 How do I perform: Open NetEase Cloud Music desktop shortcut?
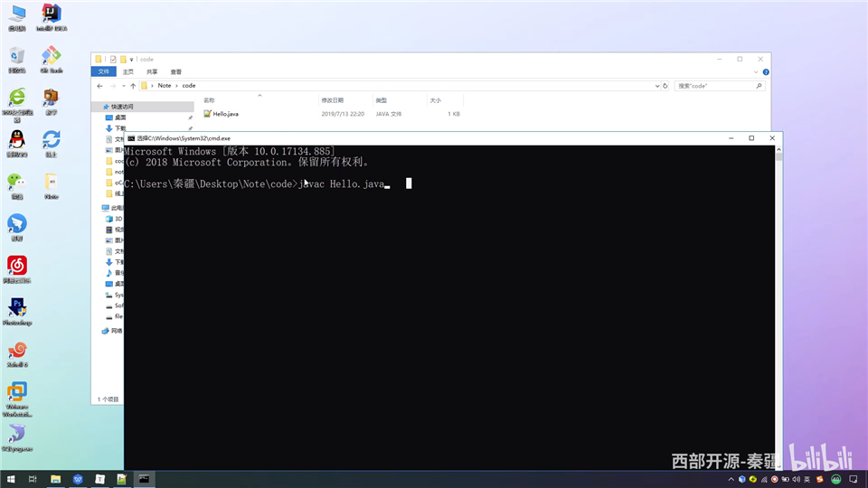pyautogui.click(x=17, y=269)
